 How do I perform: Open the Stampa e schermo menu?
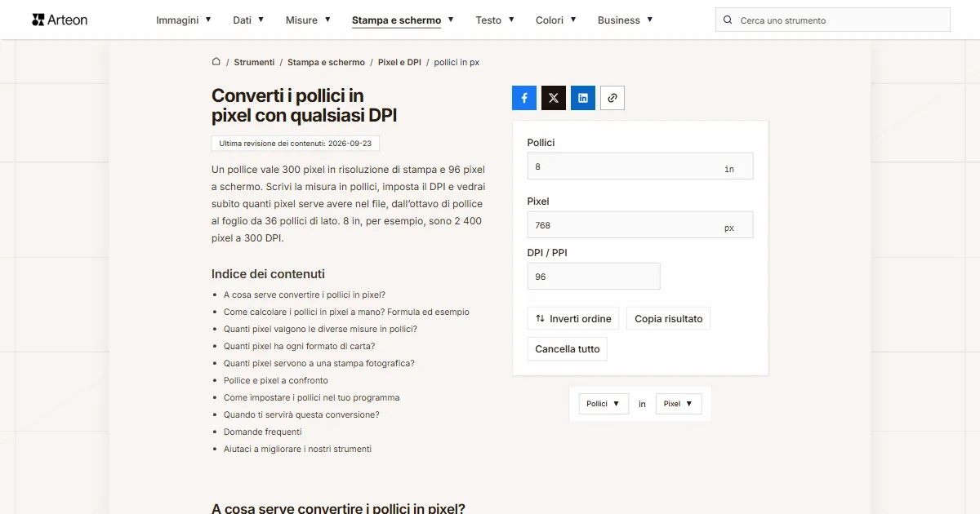click(x=403, y=20)
